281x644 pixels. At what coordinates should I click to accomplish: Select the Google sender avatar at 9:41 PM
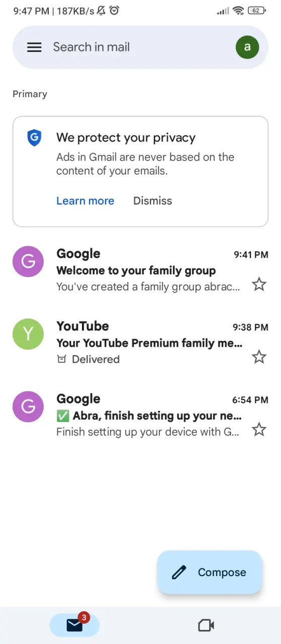(x=28, y=262)
